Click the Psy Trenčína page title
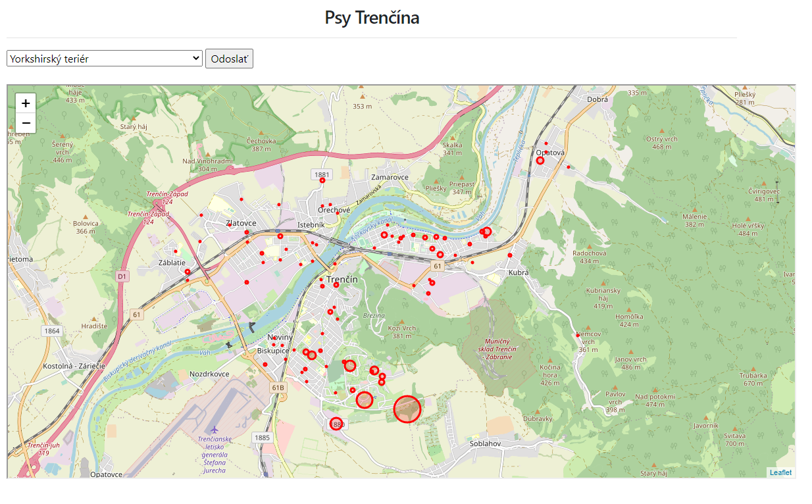This screenshot has height=504, width=812. 370,18
